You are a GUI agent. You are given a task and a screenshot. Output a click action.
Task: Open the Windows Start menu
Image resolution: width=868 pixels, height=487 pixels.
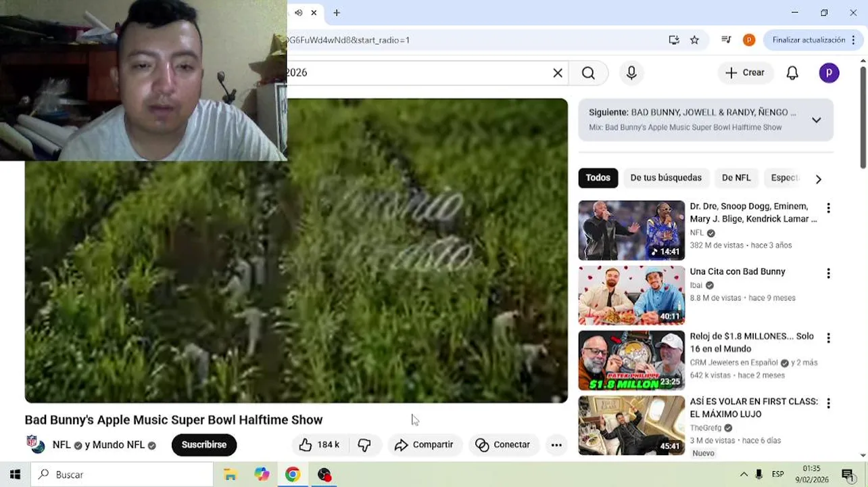(15, 475)
